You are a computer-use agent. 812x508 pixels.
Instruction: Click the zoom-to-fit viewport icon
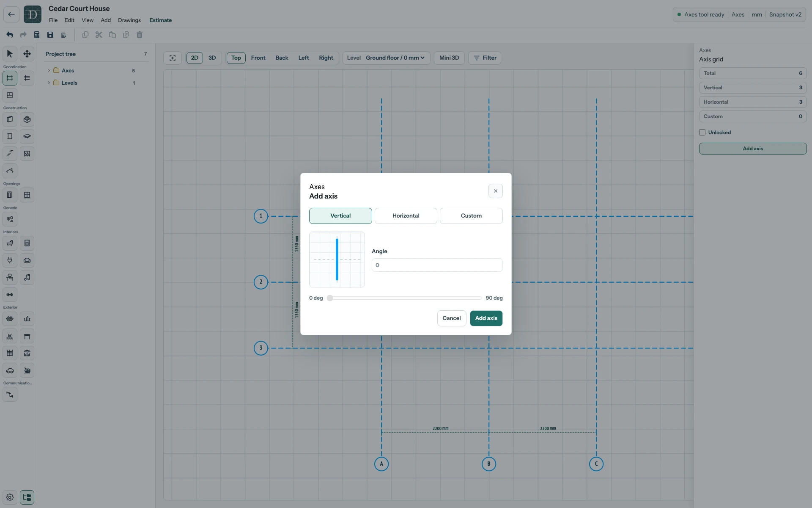click(x=173, y=58)
